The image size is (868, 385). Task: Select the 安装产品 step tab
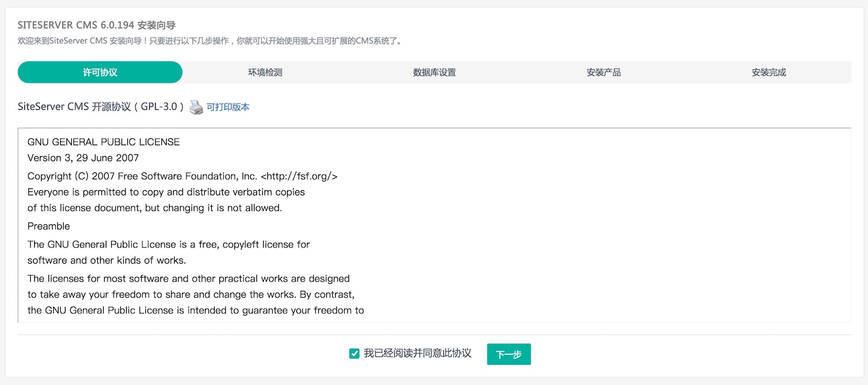[x=604, y=72]
